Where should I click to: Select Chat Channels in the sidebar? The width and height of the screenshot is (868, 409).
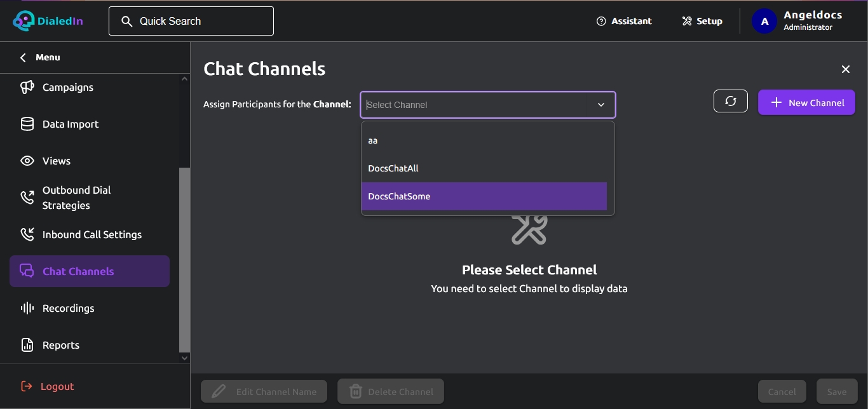90,271
